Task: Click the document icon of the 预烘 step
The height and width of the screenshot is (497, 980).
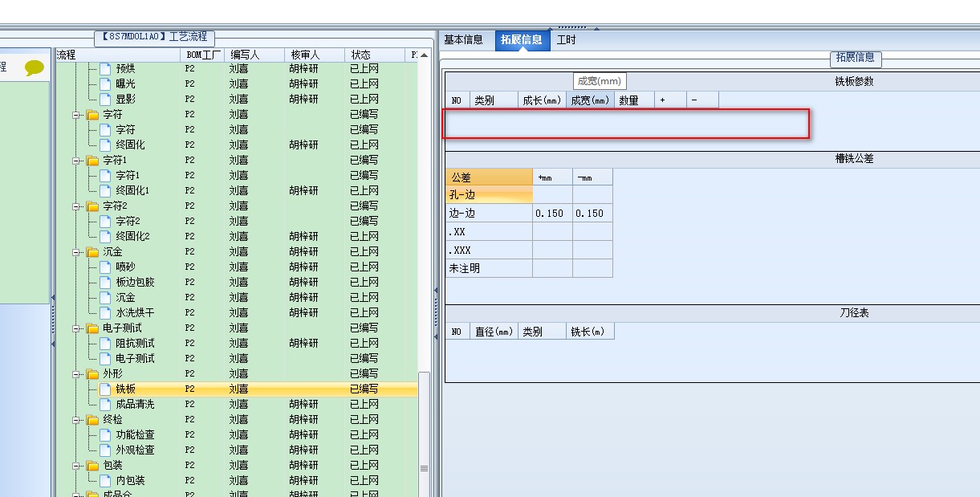Action: point(105,69)
